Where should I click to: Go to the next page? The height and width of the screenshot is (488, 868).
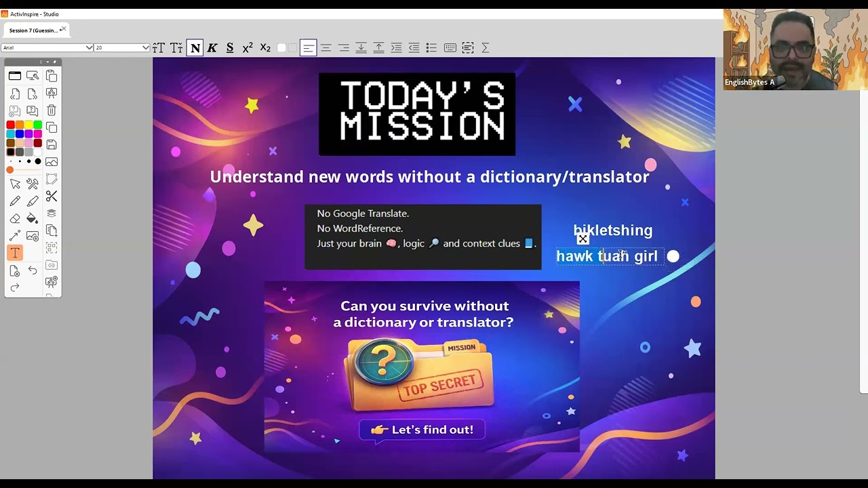[x=33, y=94]
